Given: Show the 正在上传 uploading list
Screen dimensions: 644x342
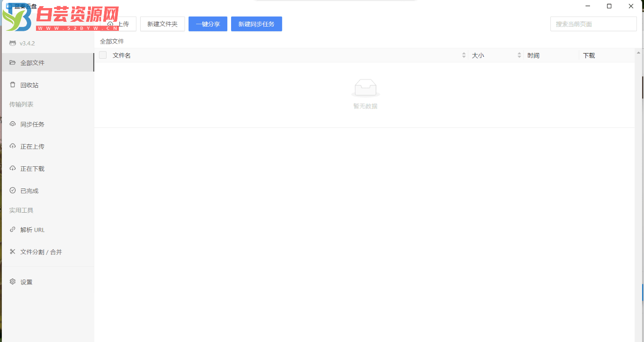Looking at the screenshot, I should (x=47, y=146).
